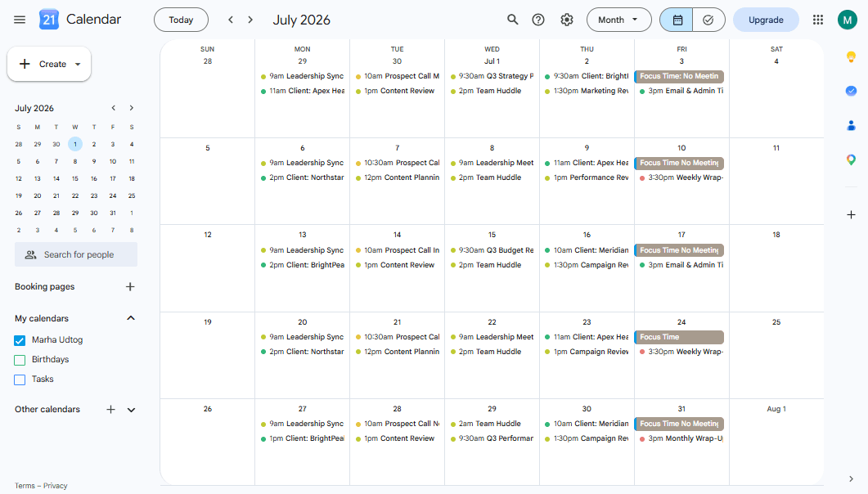The height and width of the screenshot is (494, 868).
Task: Open 2am Team Huddle event on July 29
Action: [x=492, y=424]
